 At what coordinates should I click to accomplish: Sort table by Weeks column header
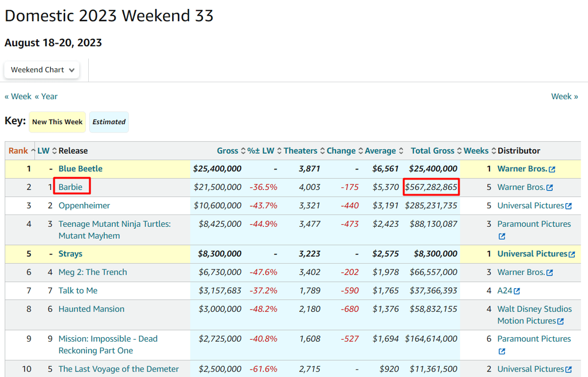click(x=476, y=151)
